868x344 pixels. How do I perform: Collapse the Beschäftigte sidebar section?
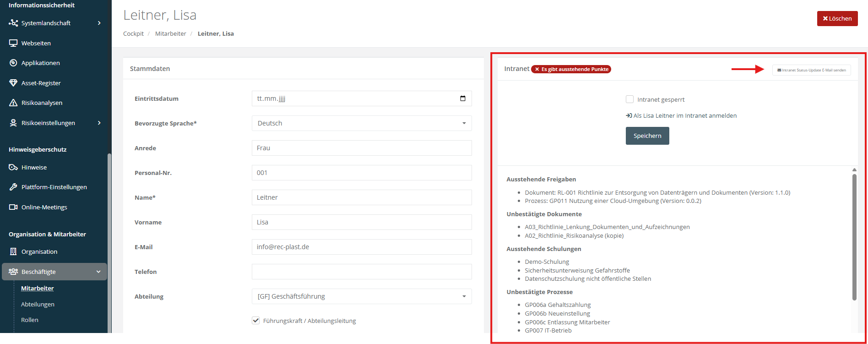[x=98, y=272]
